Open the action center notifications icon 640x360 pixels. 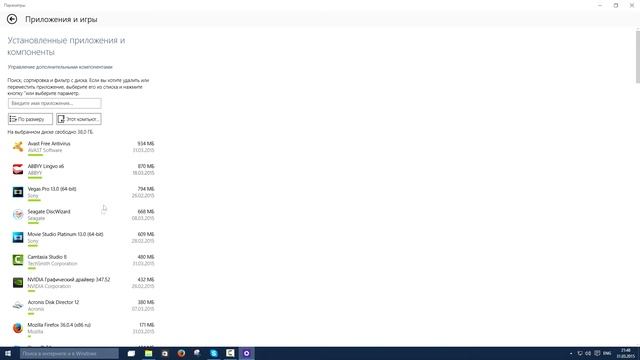(597, 353)
